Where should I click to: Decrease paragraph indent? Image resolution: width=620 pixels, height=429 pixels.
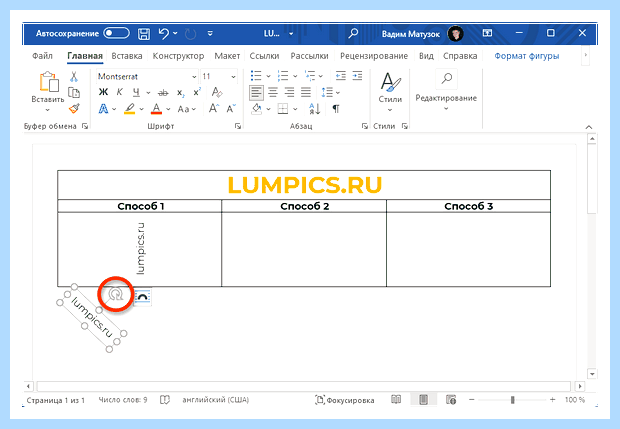tap(340, 76)
